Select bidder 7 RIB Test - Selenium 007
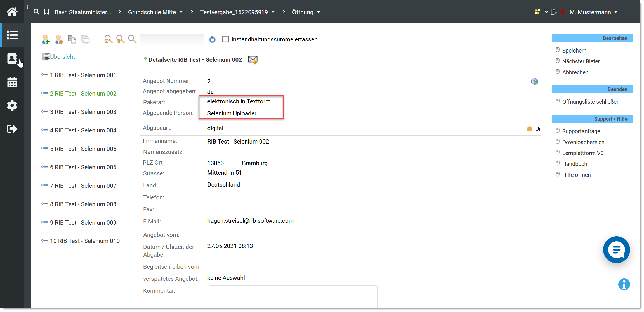The height and width of the screenshot is (312, 644). (x=83, y=186)
